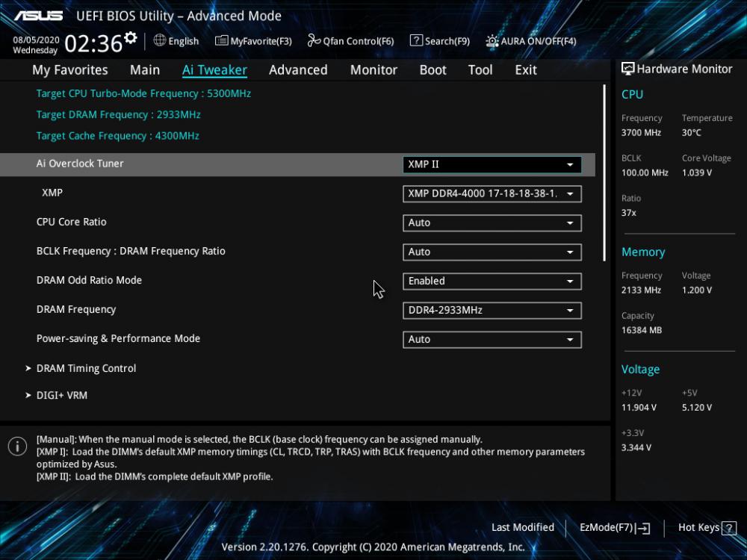Click the Last Modified button
This screenshot has height=560, width=747.
point(523,528)
